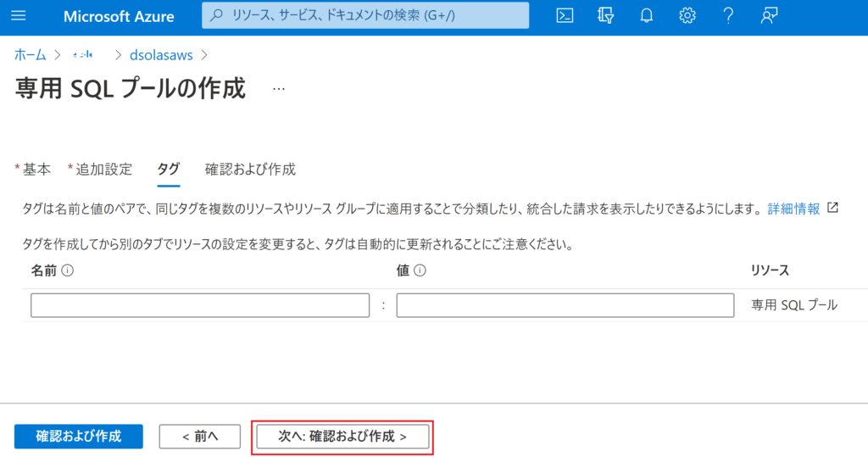Open the ellipsis menu beside the page title
This screenshot has height=457, width=868.
(279, 88)
